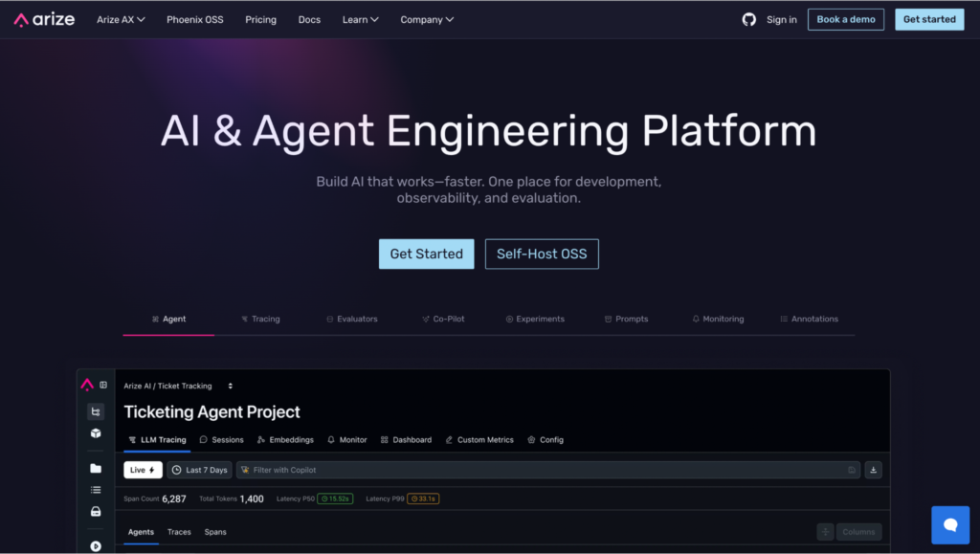Click the Latency P99 33.1s badge

[423, 499]
